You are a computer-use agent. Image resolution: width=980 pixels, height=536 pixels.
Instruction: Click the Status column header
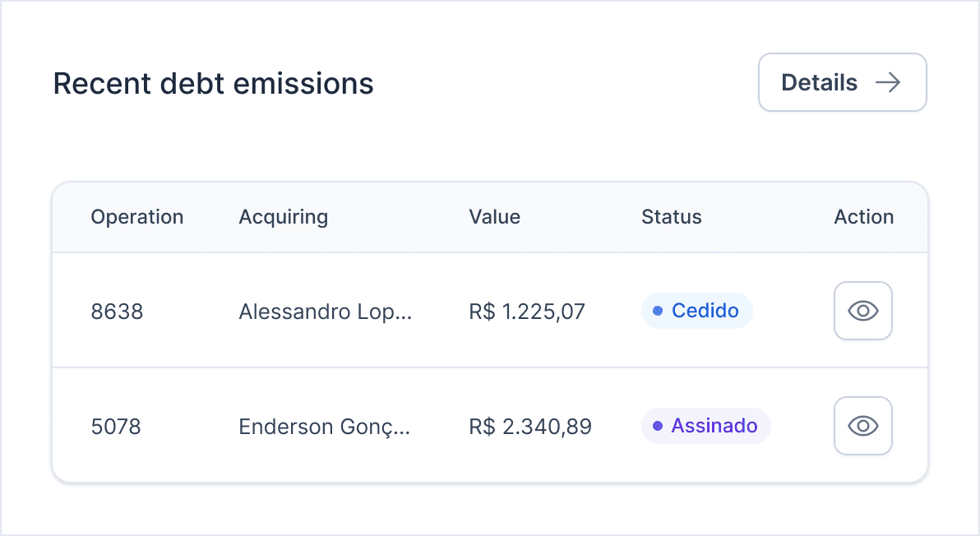click(671, 217)
